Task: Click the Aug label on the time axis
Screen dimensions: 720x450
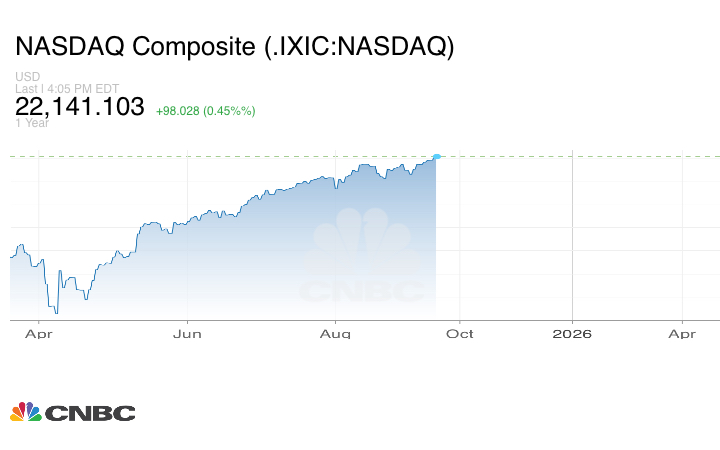Action: point(337,334)
